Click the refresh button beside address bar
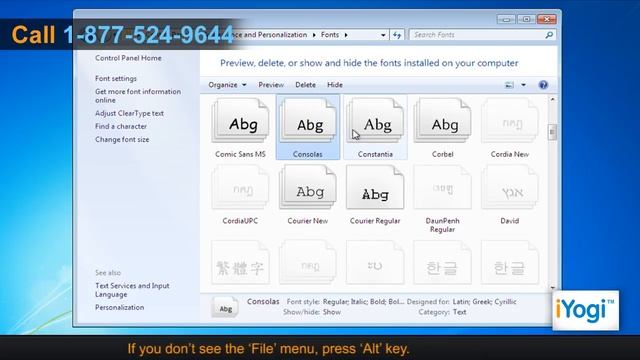This screenshot has height=360, width=640. point(397,35)
